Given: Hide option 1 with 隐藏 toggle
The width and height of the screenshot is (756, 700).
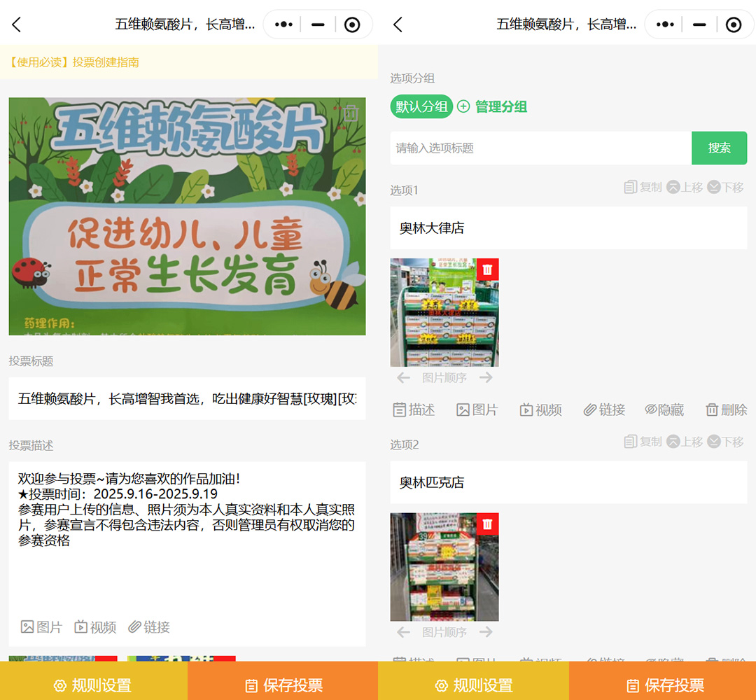Looking at the screenshot, I should click(x=664, y=410).
